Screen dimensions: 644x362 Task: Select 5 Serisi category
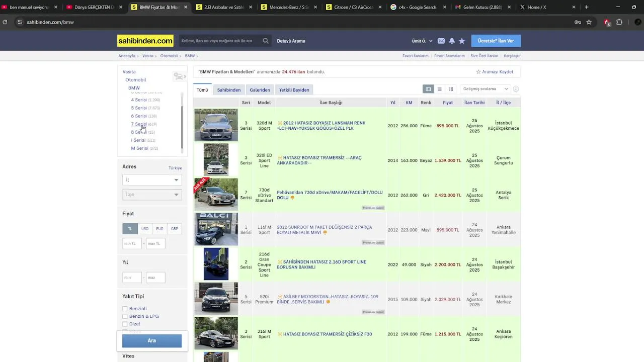point(139,108)
